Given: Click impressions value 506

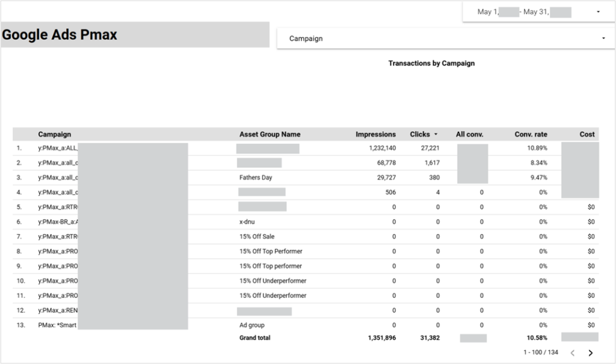Looking at the screenshot, I should point(390,192).
